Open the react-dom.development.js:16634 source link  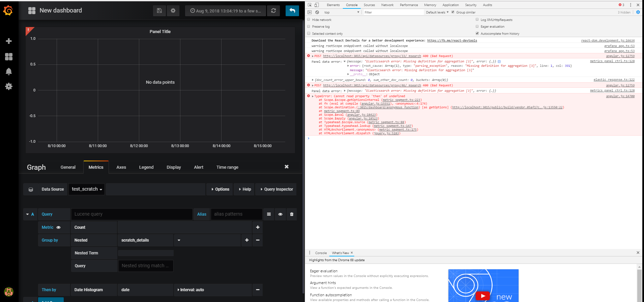[x=608, y=40]
